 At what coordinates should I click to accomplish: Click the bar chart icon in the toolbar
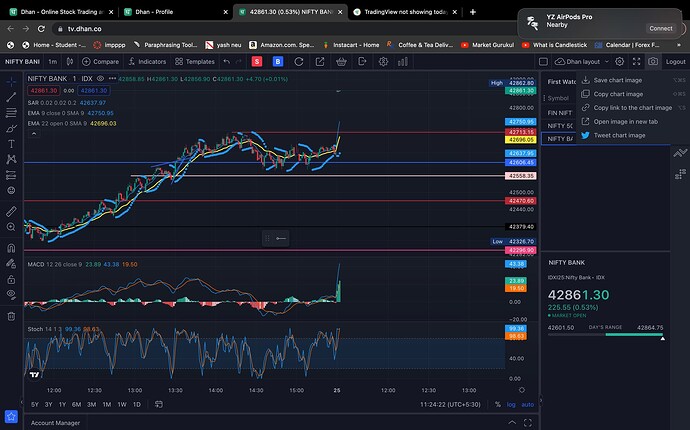pos(403,62)
